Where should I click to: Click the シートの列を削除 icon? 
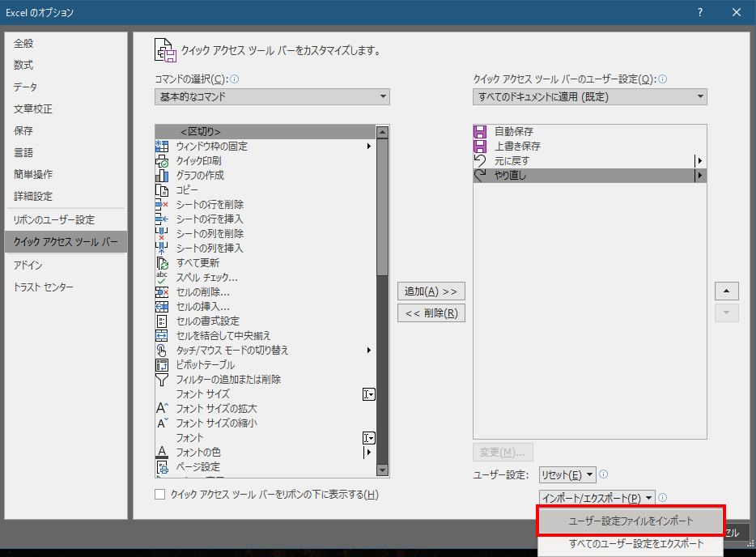(162, 233)
